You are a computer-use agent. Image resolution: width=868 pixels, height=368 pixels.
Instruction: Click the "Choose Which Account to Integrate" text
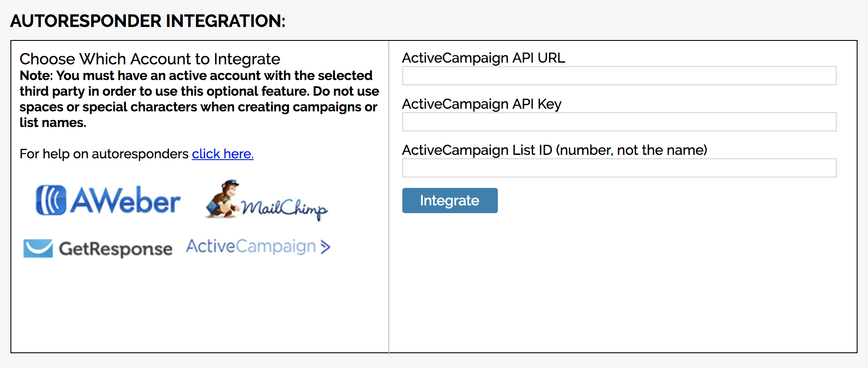[150, 59]
